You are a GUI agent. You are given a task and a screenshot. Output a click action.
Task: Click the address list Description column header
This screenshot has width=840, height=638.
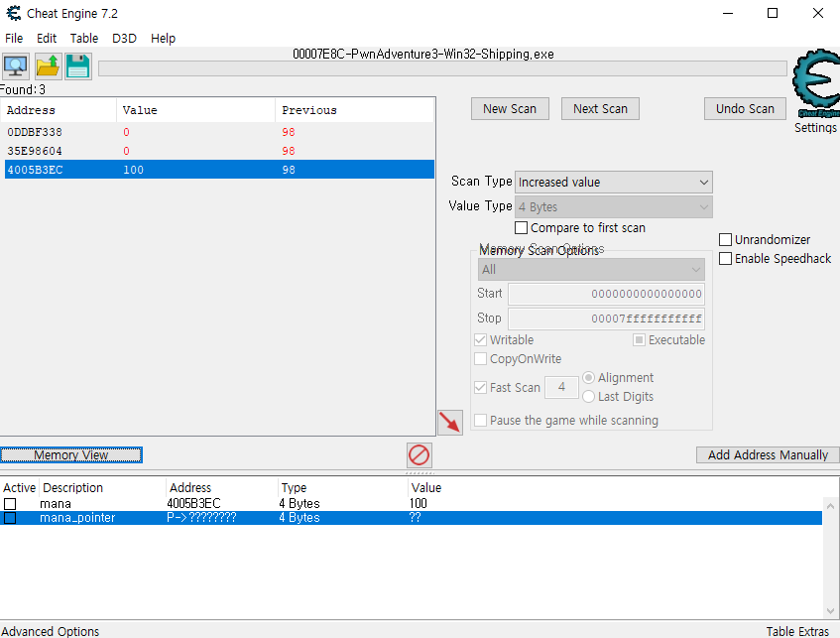(x=102, y=488)
